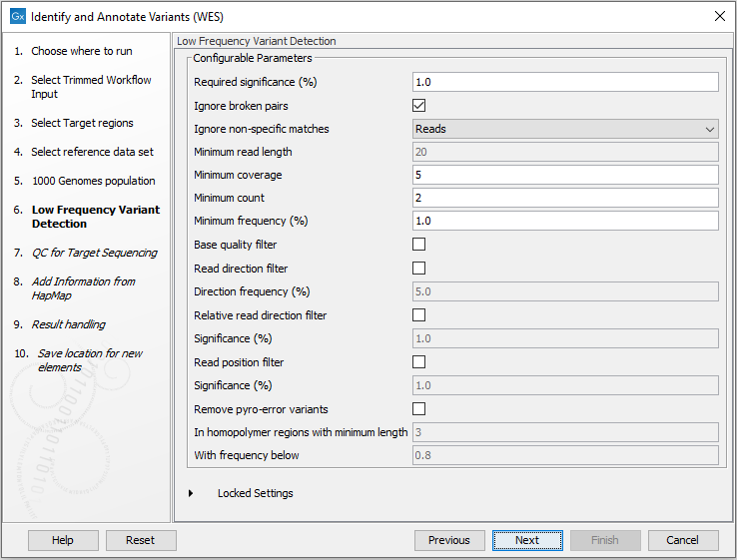Click the Help button
Screen dimensions: 737x560
[63, 540]
